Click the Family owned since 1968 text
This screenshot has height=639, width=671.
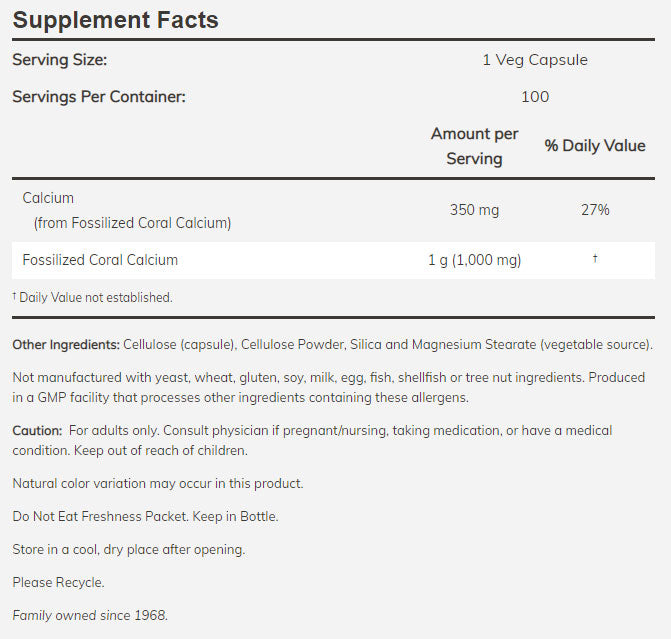pos(90,615)
